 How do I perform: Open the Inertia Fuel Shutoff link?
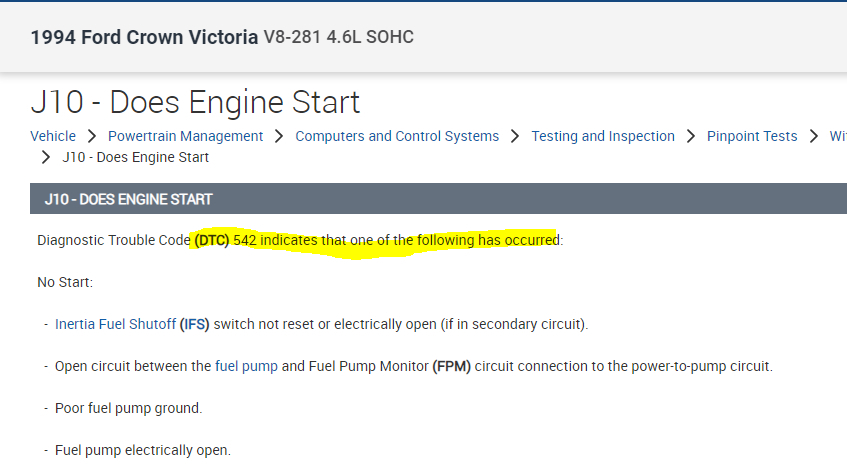115,324
